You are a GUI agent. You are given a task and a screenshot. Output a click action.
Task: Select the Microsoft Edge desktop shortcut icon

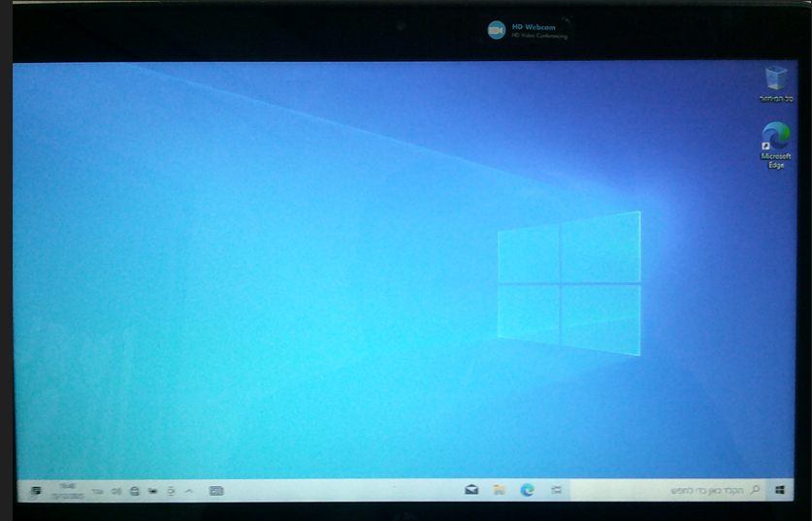coord(775,135)
